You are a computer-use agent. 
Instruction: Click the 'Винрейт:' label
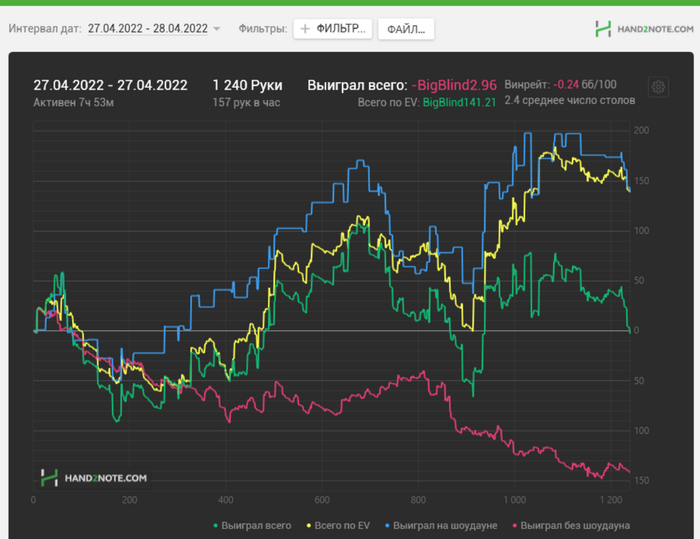[527, 84]
